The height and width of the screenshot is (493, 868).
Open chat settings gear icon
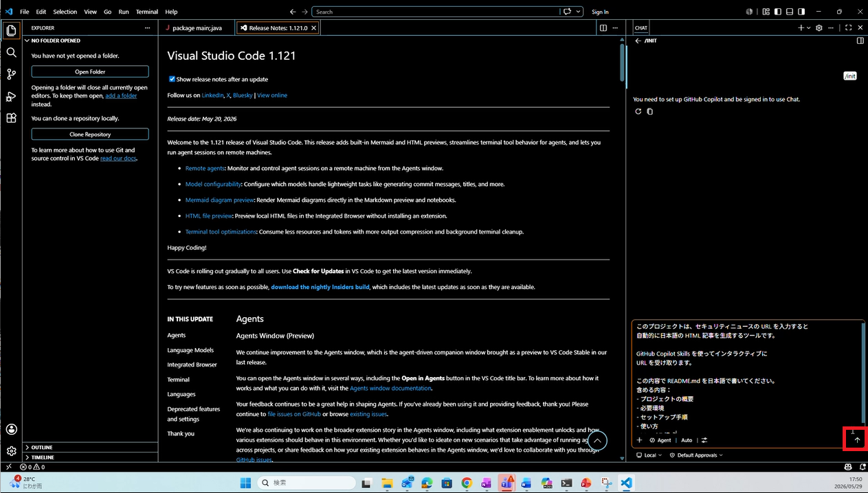click(819, 28)
